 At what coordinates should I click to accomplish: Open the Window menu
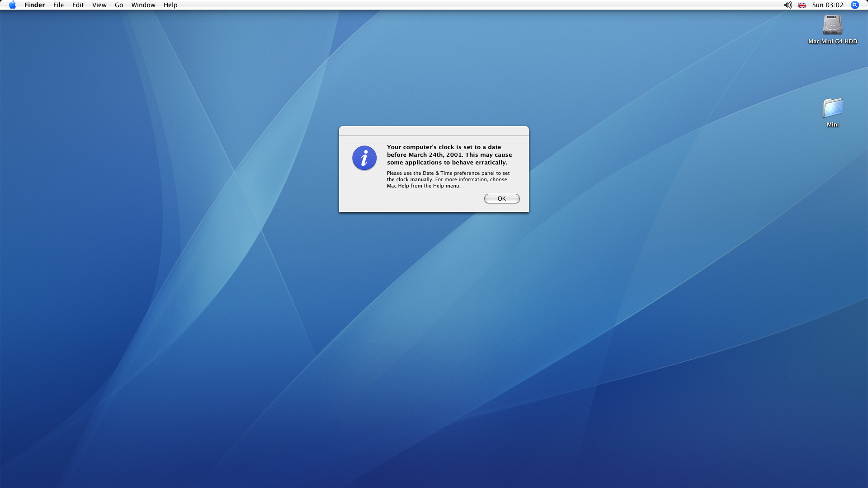[143, 5]
